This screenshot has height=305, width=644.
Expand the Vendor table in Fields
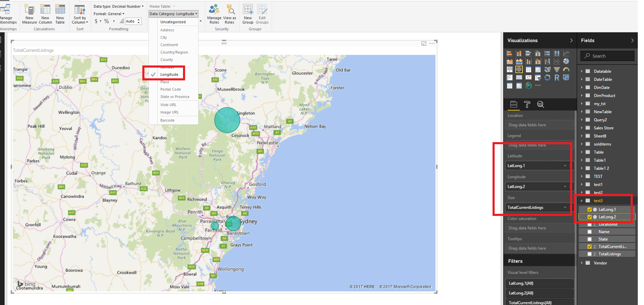point(582,263)
